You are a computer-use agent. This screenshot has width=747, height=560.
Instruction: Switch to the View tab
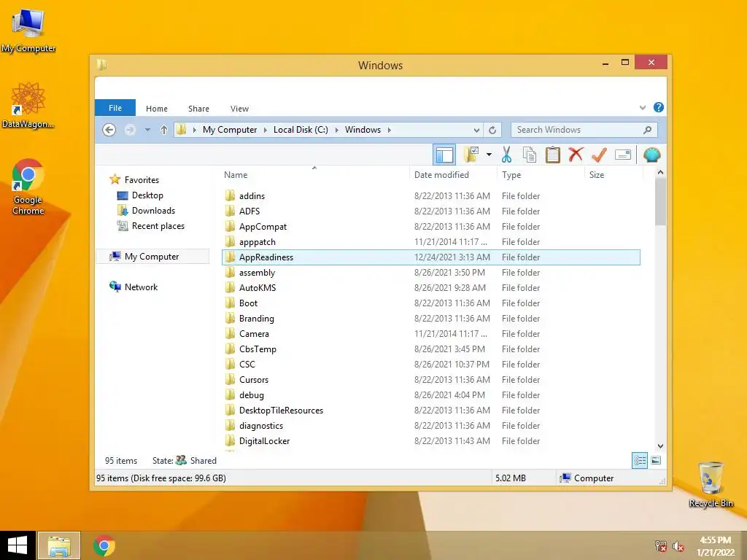[x=239, y=109]
